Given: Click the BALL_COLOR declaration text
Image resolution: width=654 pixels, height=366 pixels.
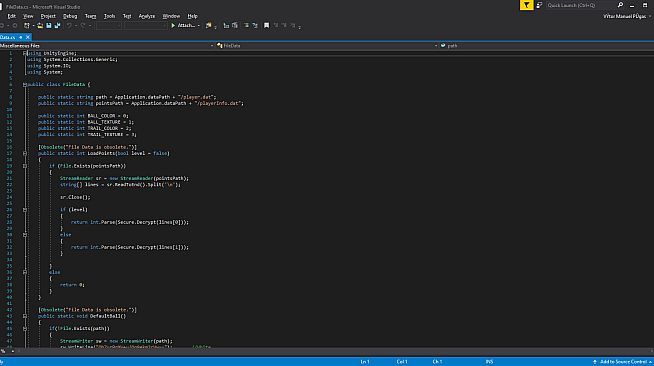Looking at the screenshot, I should point(83,116).
